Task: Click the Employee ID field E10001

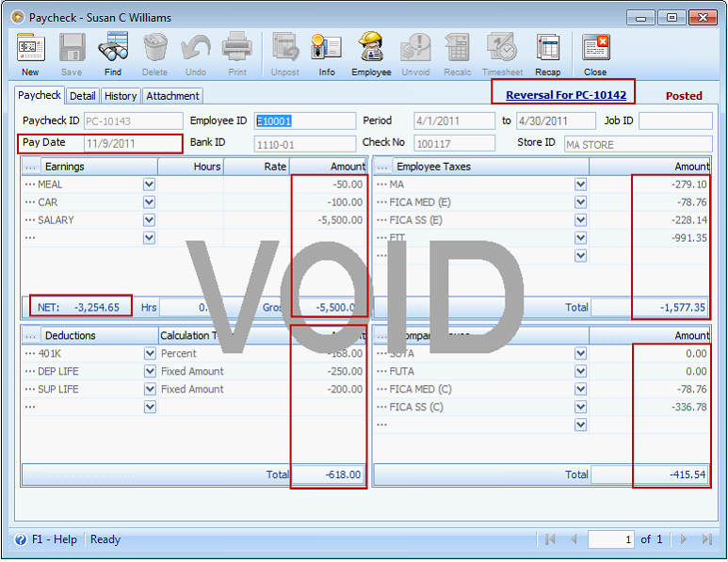Action: 305,121
